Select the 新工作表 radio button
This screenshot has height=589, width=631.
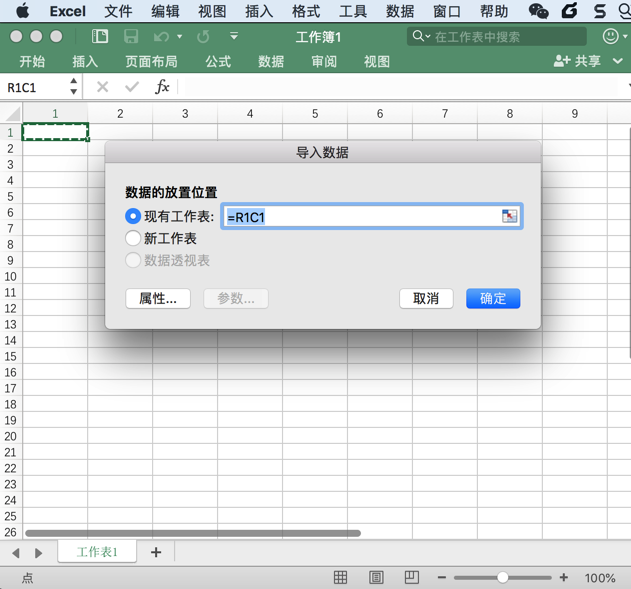point(133,238)
